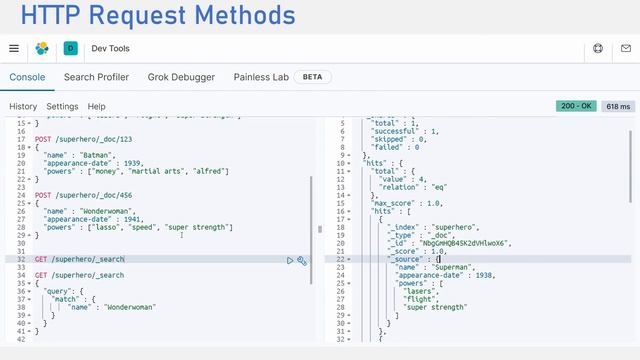Open the D space avatar
This screenshot has width=640, height=360.
[x=71, y=49]
